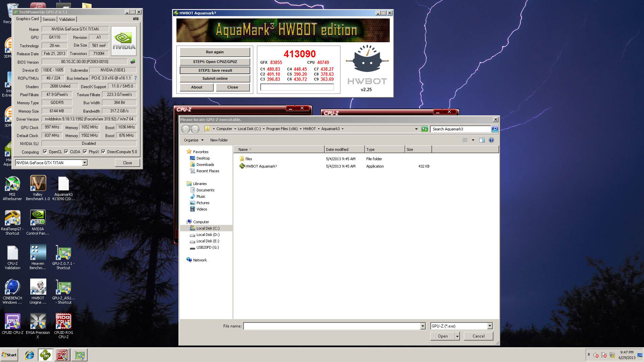Click the NVIDIA logo in GPU-Z
The image size is (644, 362).
coord(124,41)
